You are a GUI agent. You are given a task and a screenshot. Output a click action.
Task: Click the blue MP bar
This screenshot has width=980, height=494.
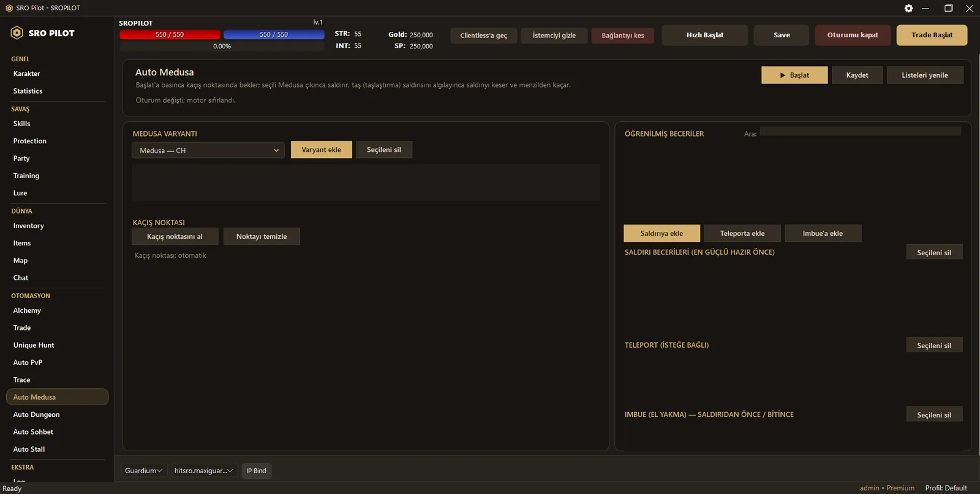click(x=274, y=35)
